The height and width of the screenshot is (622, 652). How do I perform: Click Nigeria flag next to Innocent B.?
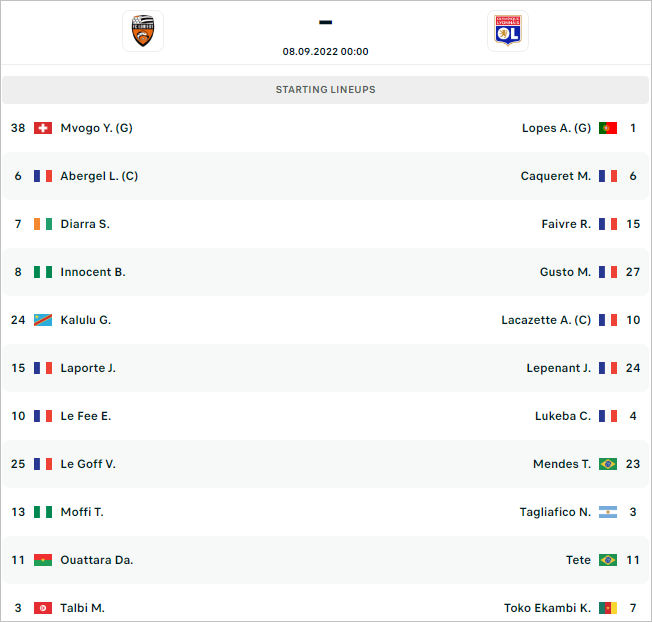pos(43,272)
